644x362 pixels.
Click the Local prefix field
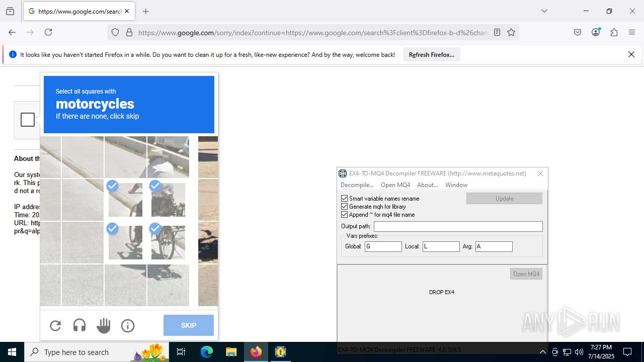coord(441,246)
